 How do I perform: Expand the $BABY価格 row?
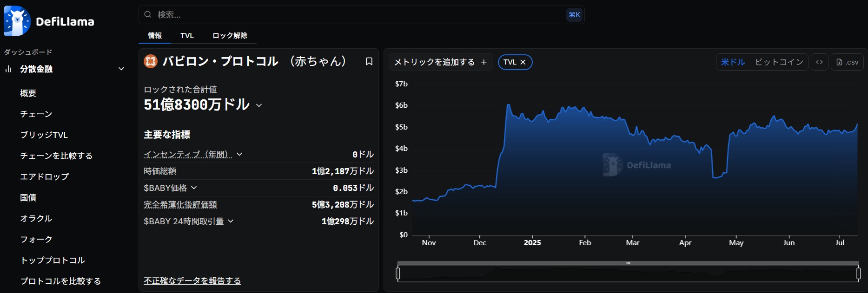click(x=194, y=188)
